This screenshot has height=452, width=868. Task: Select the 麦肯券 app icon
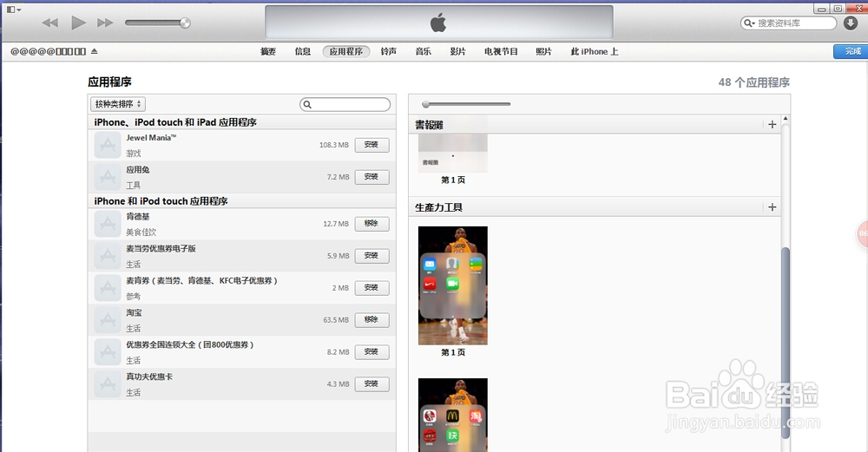[x=108, y=288]
